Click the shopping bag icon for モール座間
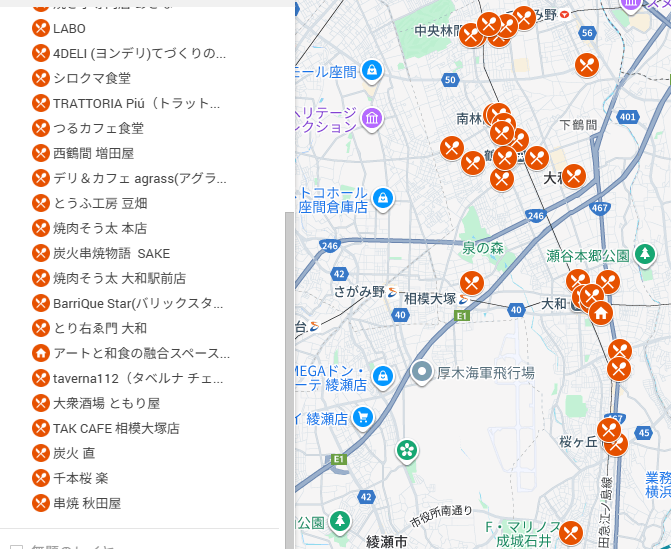The width and height of the screenshot is (671, 549). click(x=372, y=70)
